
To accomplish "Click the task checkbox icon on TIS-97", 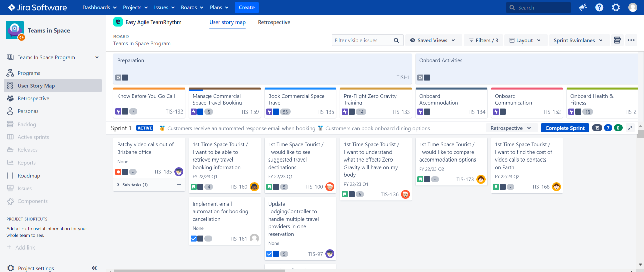I will (x=269, y=254).
